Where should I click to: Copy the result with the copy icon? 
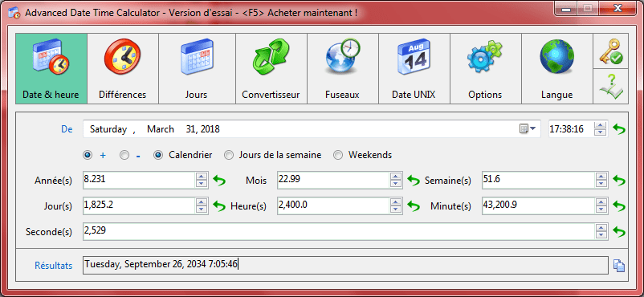(619, 266)
